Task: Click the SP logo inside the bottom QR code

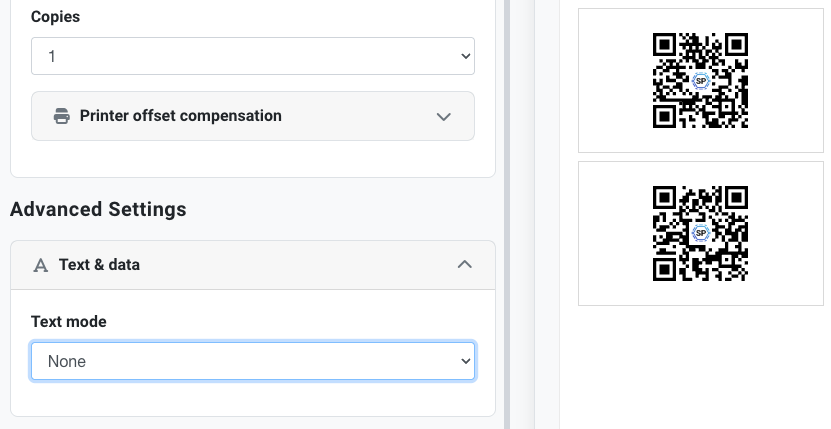Action: coord(701,233)
